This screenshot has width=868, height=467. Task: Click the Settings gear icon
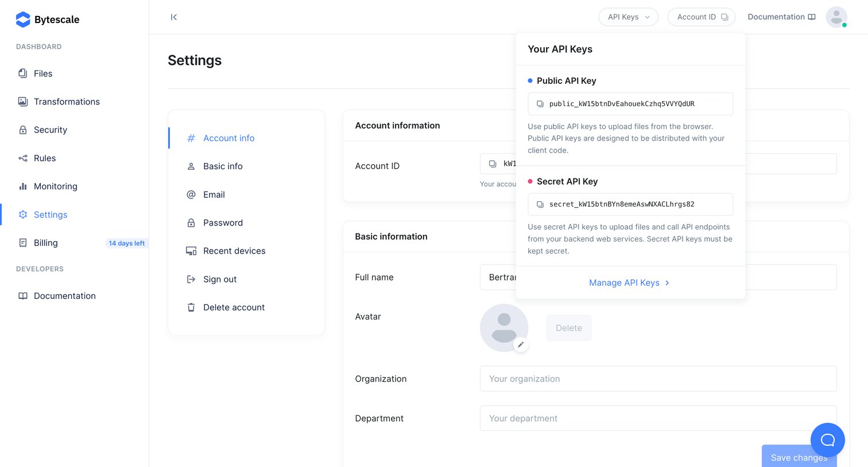point(23,215)
